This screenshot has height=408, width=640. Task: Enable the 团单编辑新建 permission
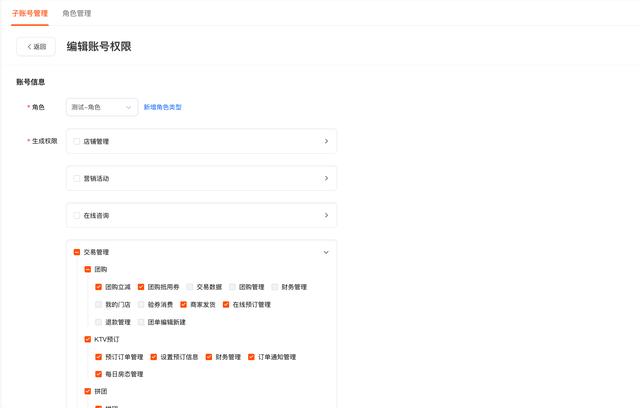point(141,322)
